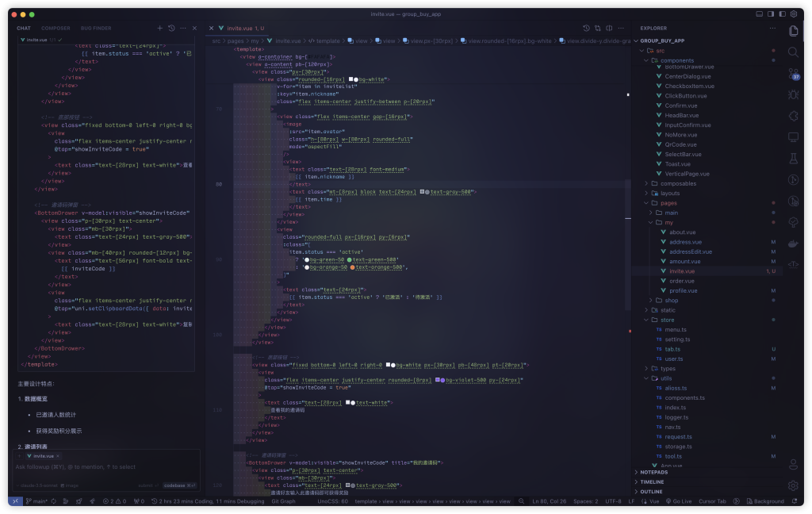Open Source Control with the 37 badge
This screenshot has height=514, width=812.
(x=793, y=73)
